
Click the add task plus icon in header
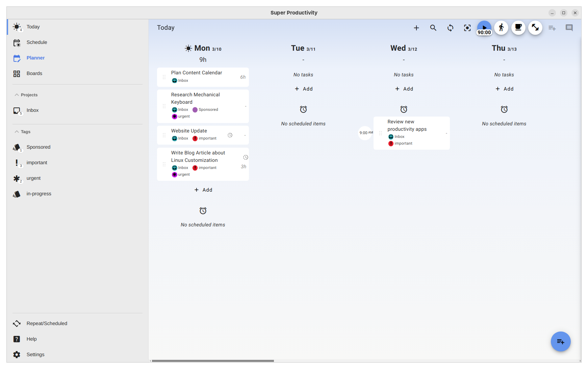(416, 28)
